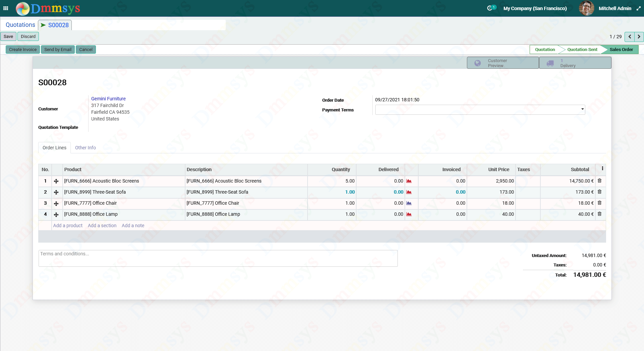Open the activities clock notification icon

click(491, 8)
